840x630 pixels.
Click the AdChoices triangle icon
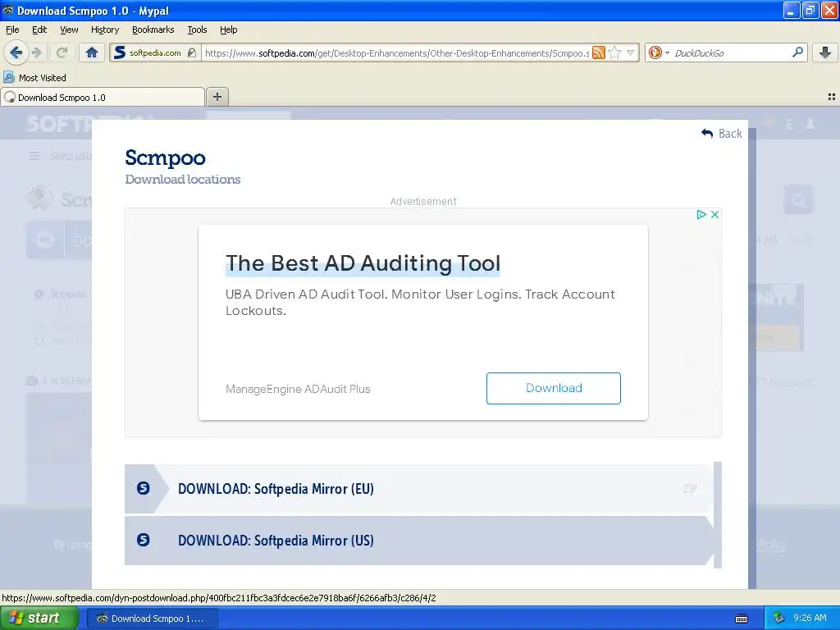pos(701,215)
